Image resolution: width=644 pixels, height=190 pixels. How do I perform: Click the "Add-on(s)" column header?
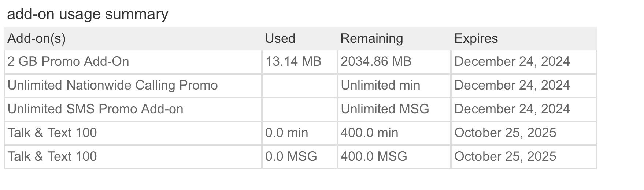coord(36,38)
